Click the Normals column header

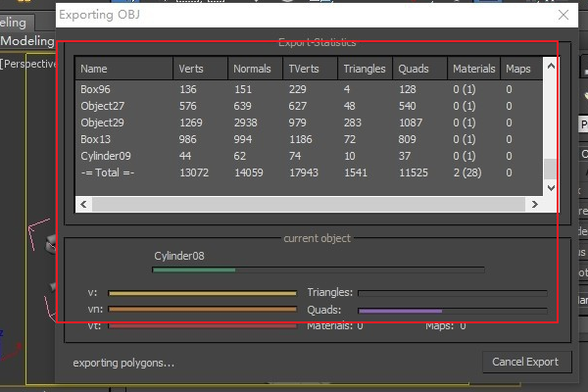point(253,70)
